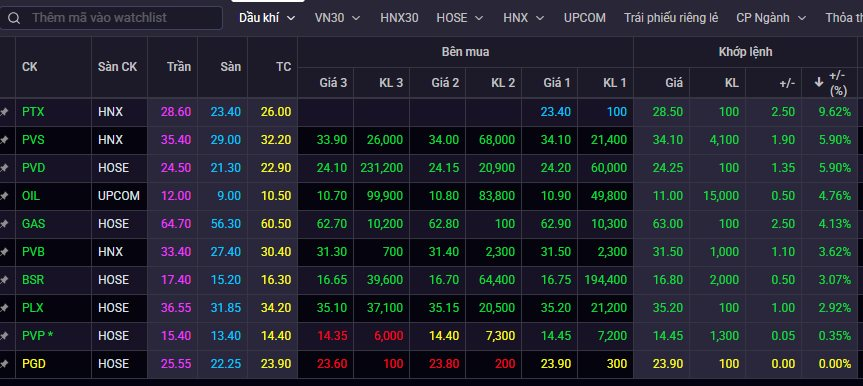863x386 pixels.
Task: Click the search magnifier icon
Action: [x=14, y=18]
